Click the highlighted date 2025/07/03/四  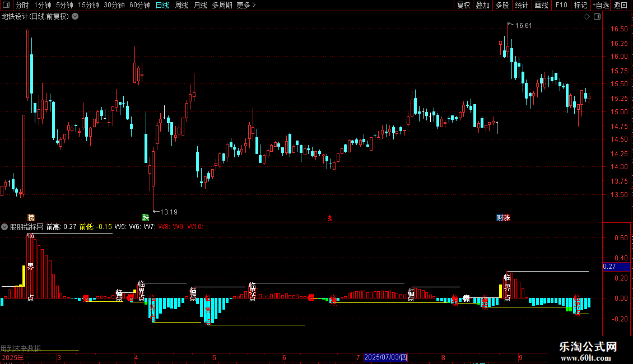click(x=385, y=357)
